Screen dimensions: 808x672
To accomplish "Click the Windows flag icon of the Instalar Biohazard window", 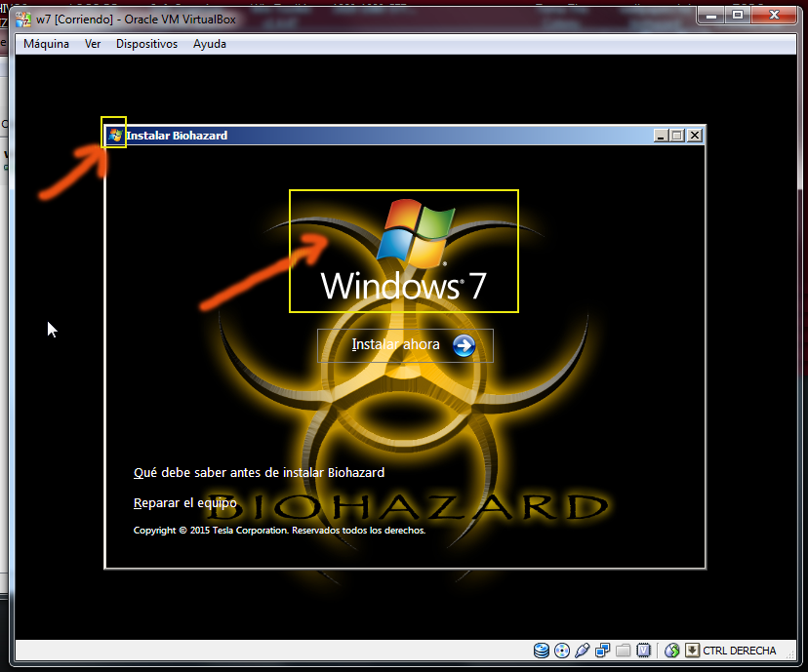I will [x=115, y=136].
